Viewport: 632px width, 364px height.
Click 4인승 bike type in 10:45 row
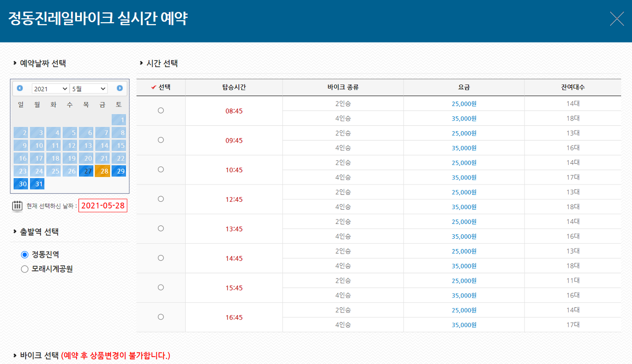343,178
